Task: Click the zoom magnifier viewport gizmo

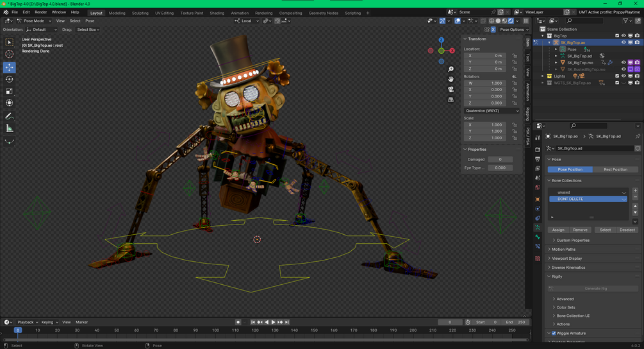Action: click(x=450, y=69)
